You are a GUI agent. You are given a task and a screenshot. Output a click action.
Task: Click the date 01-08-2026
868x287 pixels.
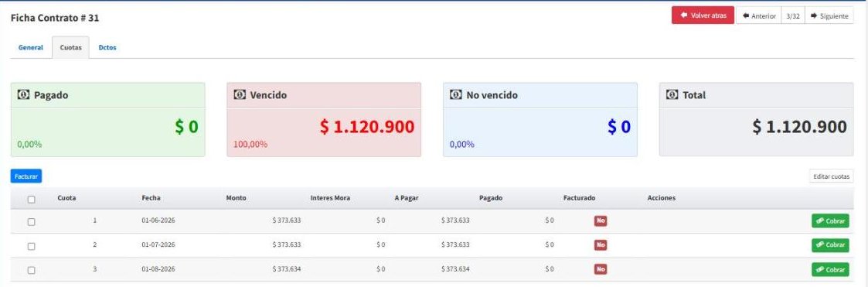158,269
